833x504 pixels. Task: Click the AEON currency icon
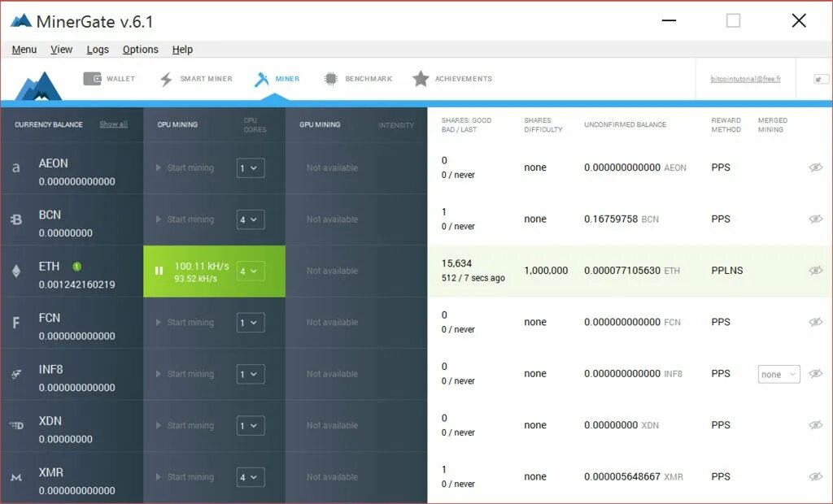(16, 167)
